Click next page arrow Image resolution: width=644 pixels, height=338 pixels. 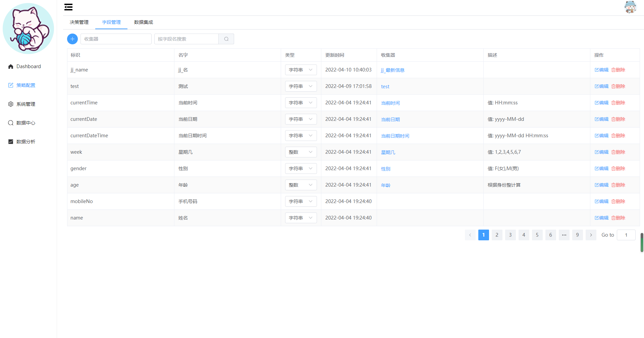coord(591,235)
